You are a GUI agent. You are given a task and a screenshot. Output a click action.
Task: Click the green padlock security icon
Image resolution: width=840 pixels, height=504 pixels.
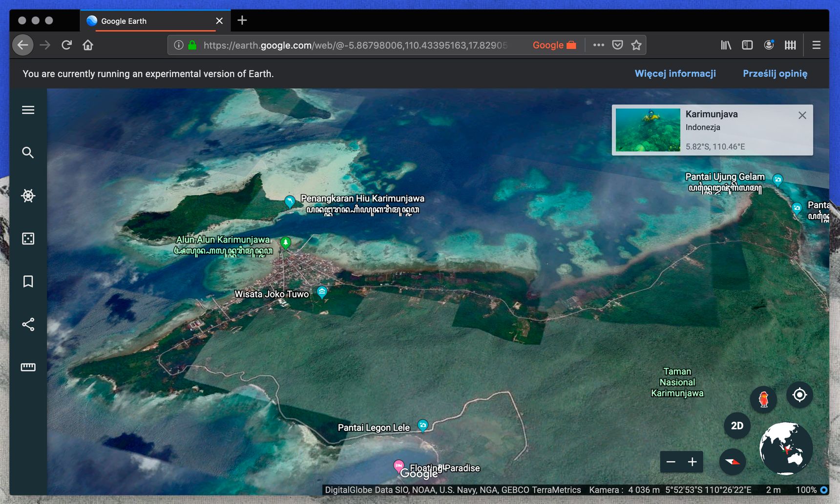[192, 45]
